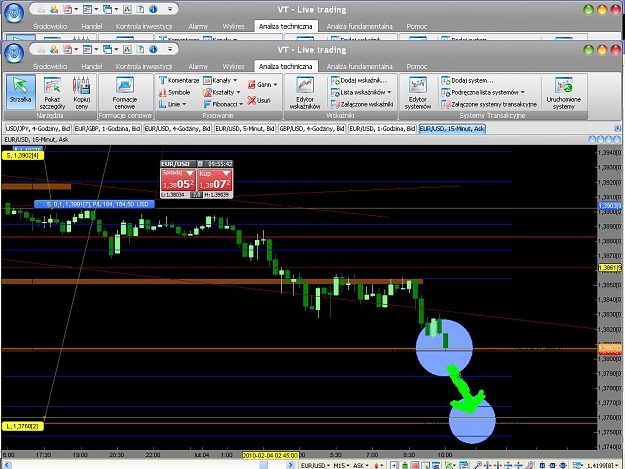Click the info icon in back window's quick toolbar
Viewport: 625px width, 469px height.
(x=153, y=9)
